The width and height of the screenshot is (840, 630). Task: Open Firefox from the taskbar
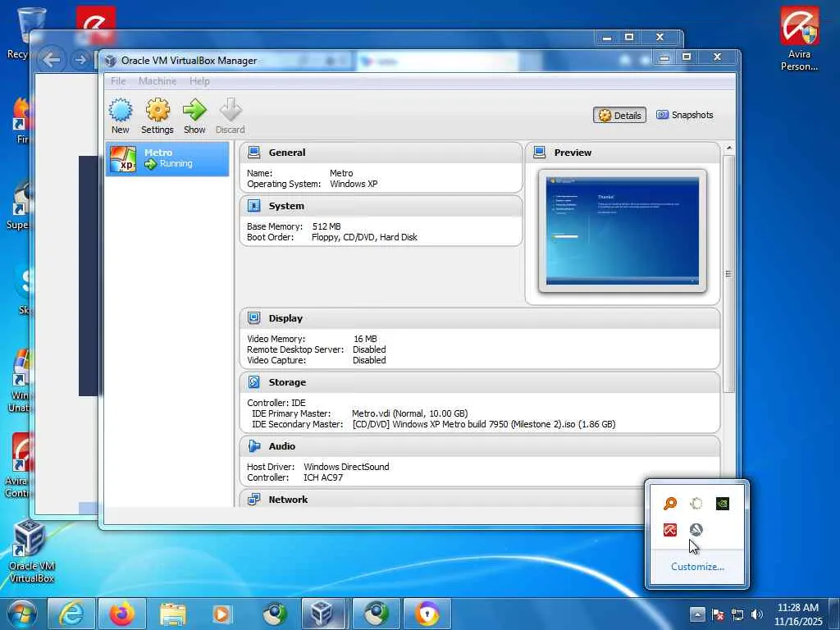122,614
